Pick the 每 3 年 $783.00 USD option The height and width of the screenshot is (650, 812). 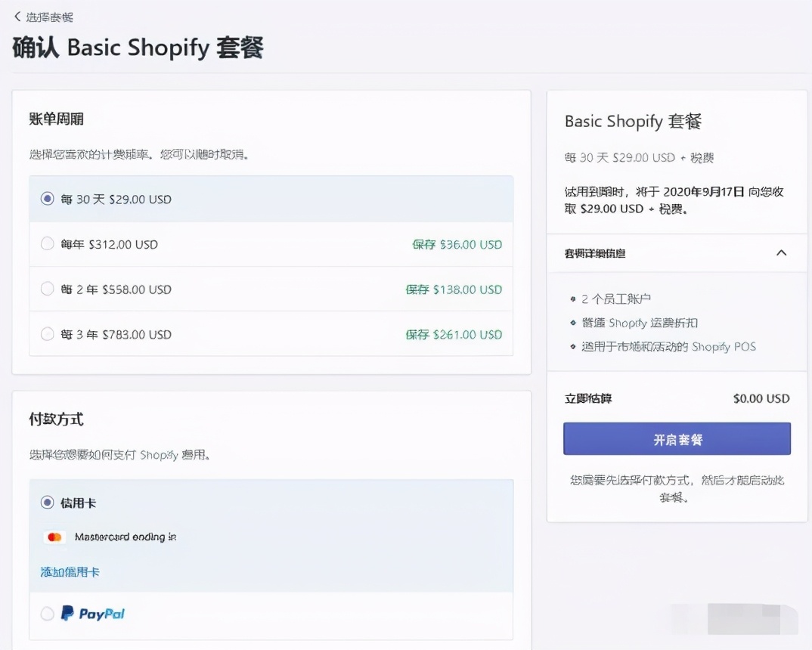(x=48, y=334)
